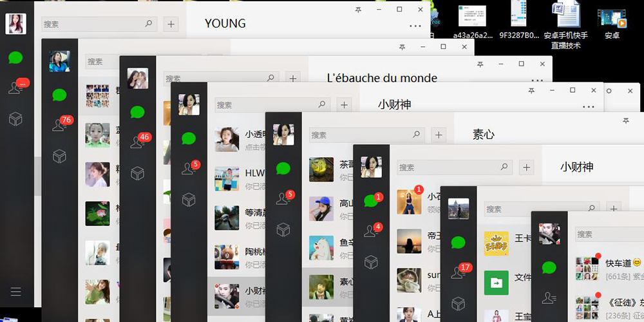Open the three-dot chat info in YOUNG window
Screen dimensions: 644x322
click(x=415, y=26)
